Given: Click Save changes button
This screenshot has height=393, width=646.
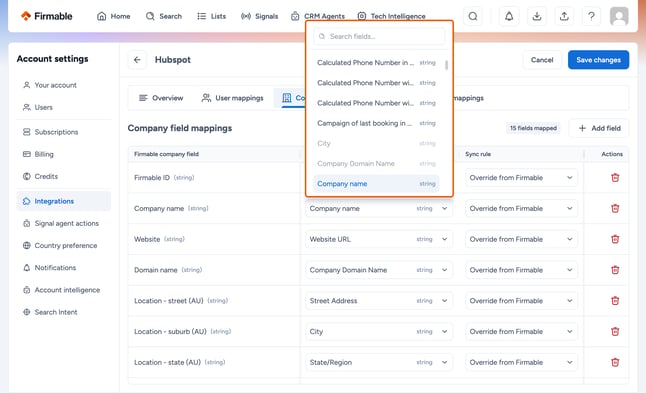Looking at the screenshot, I should tap(598, 60).
